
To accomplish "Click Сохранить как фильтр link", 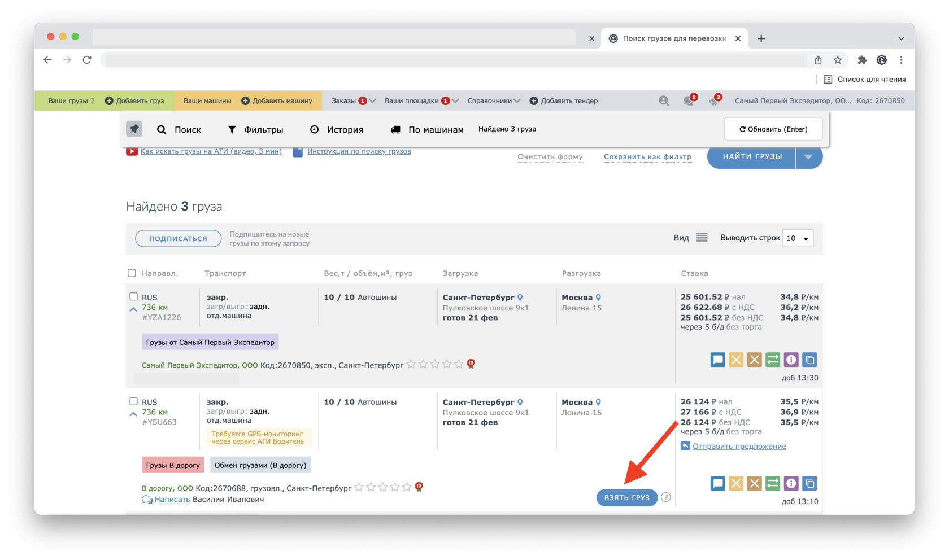I will (x=647, y=156).
